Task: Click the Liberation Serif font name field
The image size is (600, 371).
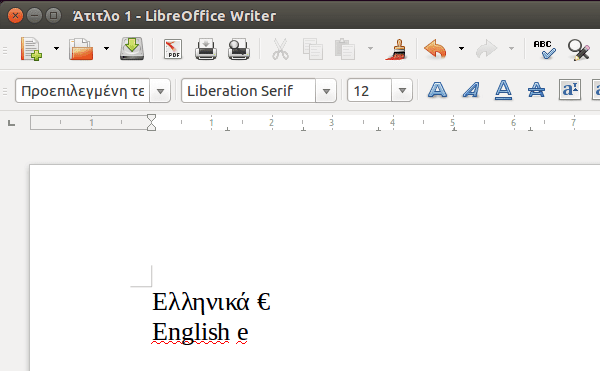Action: coord(249,91)
